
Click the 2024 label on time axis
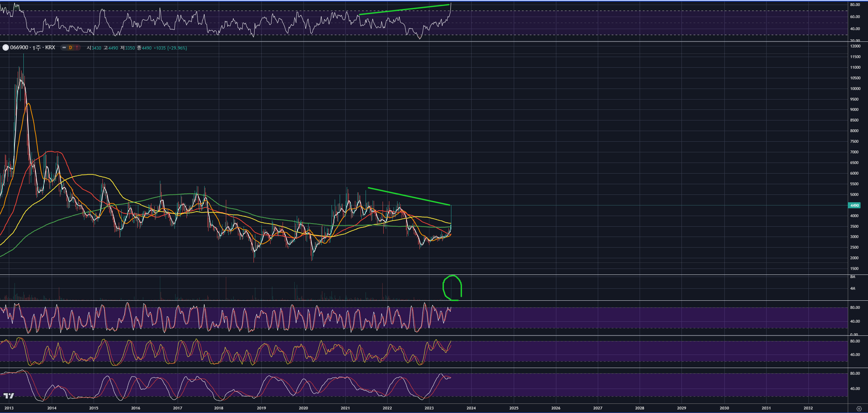(471, 408)
